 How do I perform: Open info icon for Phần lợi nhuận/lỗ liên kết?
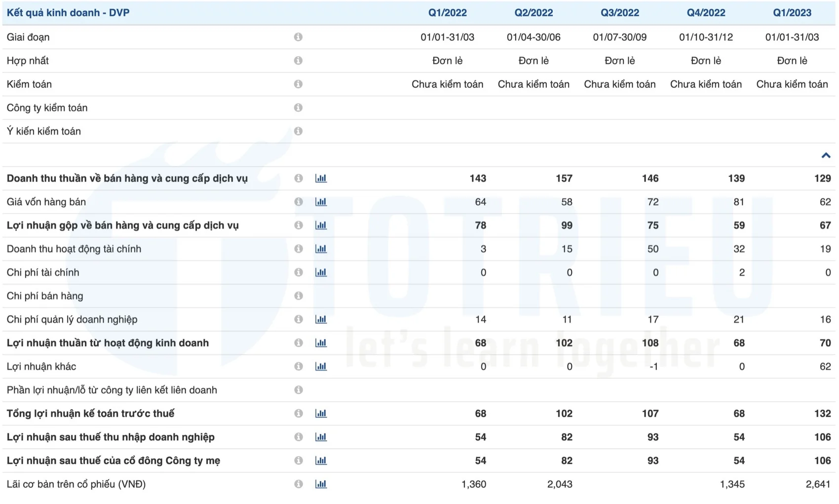click(x=299, y=390)
